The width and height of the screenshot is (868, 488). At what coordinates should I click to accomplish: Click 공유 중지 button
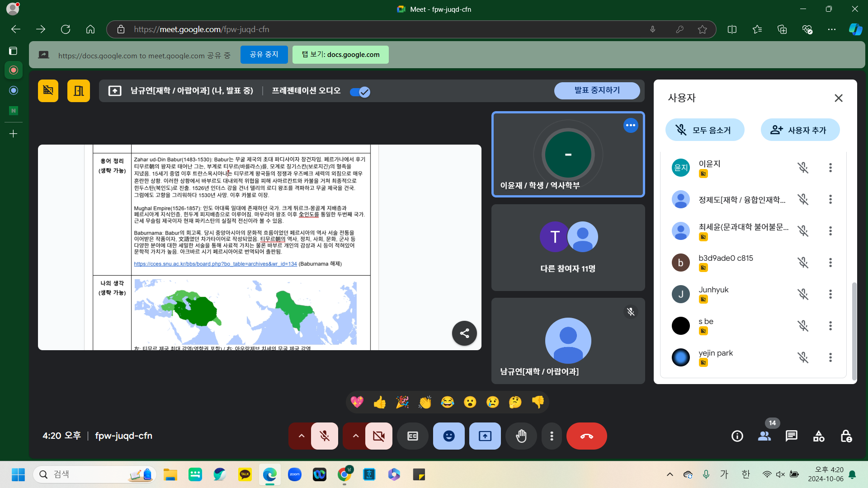point(264,55)
